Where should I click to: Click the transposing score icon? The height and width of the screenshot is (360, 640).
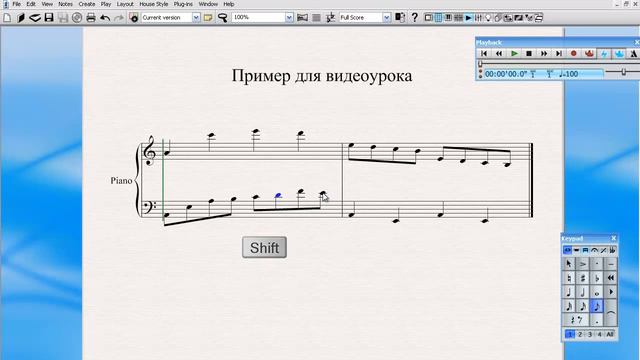pos(330,18)
